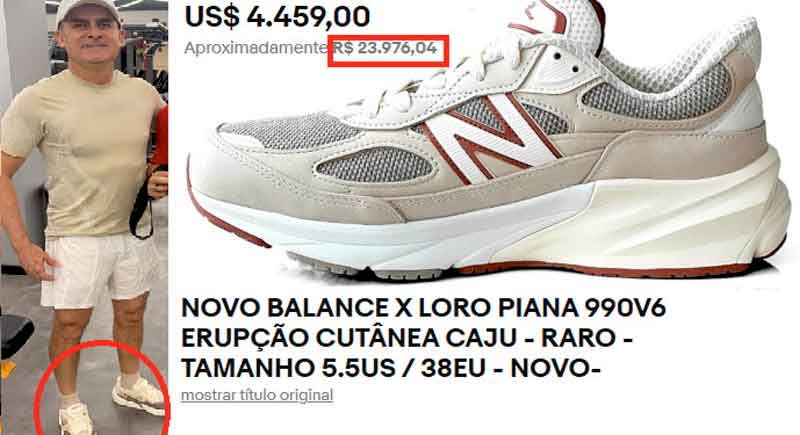Click the "TAMANHO 5.5US / 38EU - NOVO-" title line
Viewport: 800px width, 435px height.
pos(390,368)
